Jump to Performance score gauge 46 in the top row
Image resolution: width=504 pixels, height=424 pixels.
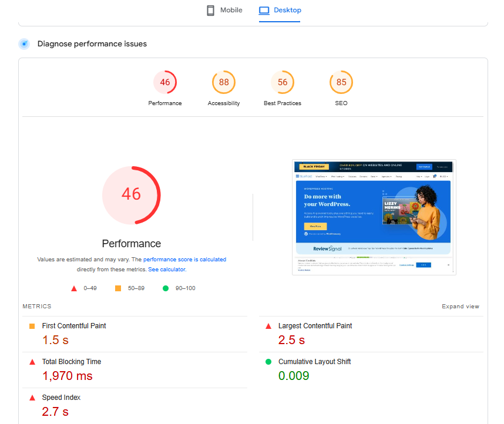[165, 82]
